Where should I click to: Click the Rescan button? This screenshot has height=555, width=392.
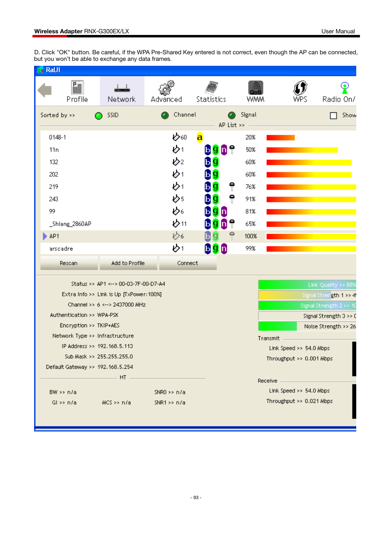coord(69,263)
